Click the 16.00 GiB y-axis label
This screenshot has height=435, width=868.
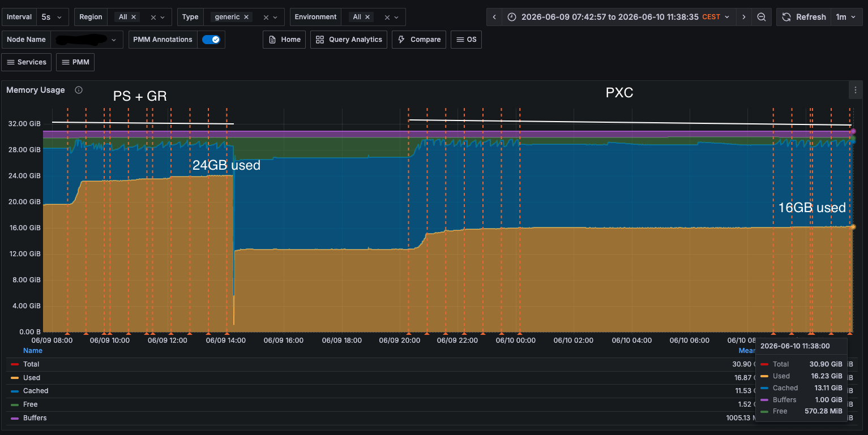pos(24,228)
